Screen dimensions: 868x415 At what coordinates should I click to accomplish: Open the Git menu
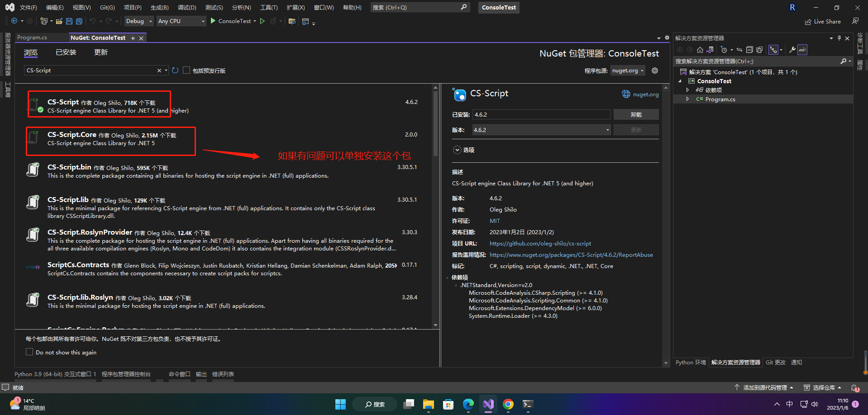pyautogui.click(x=107, y=7)
